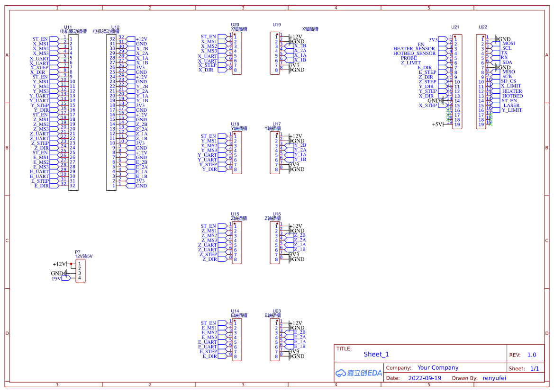Viewport: 554px width, 392px height.
Task: Click the +5V power symbol near U21
Action: click(x=437, y=124)
